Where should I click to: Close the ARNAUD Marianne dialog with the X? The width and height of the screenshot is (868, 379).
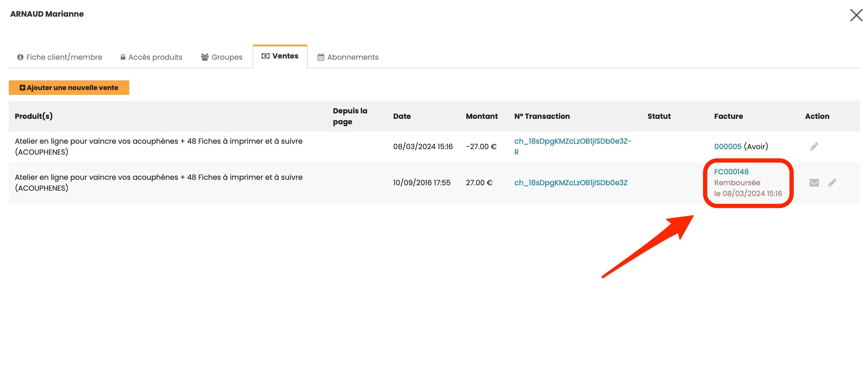(856, 15)
